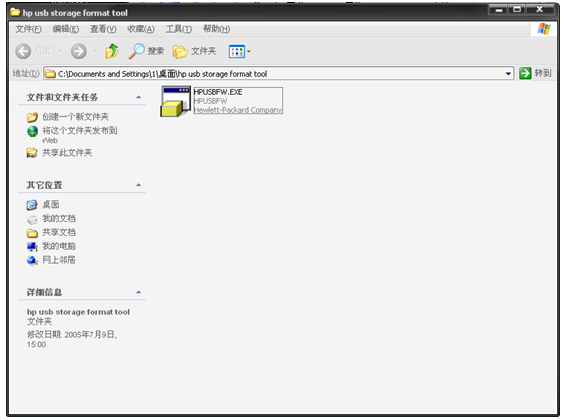The height and width of the screenshot is (420, 565).
Task: Collapse the 详细信息 section
Action: pyautogui.click(x=138, y=292)
